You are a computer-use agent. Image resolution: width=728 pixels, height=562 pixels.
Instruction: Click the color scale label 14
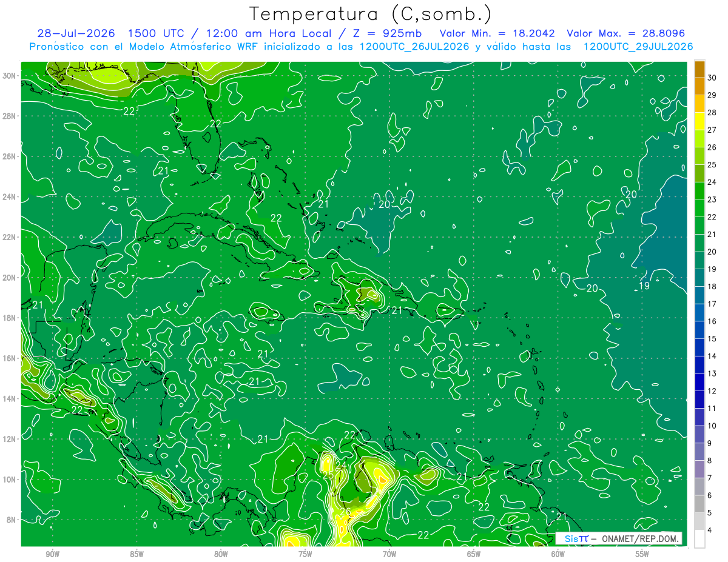pos(712,356)
